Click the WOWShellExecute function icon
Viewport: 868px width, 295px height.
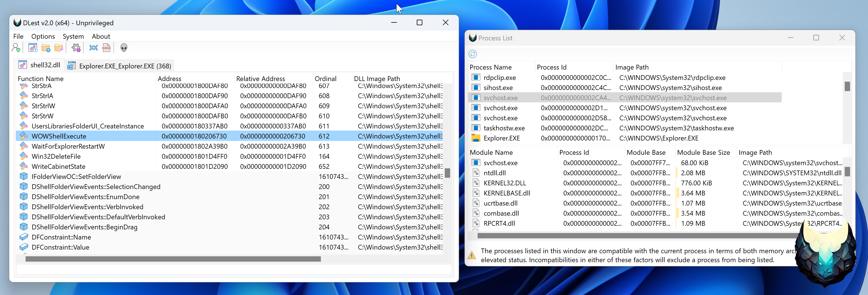pyautogui.click(x=24, y=136)
